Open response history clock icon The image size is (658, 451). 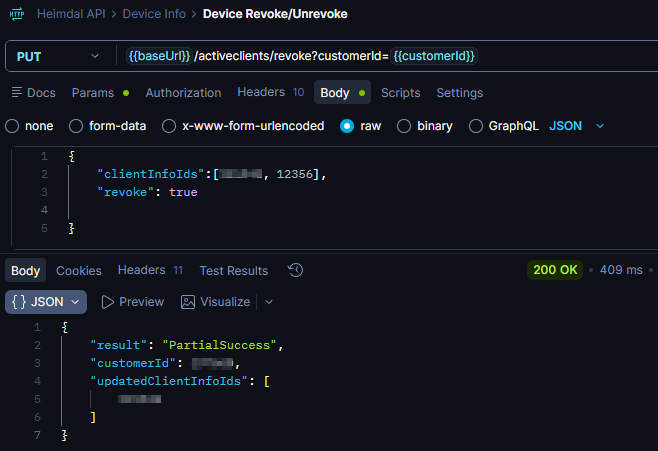296,270
